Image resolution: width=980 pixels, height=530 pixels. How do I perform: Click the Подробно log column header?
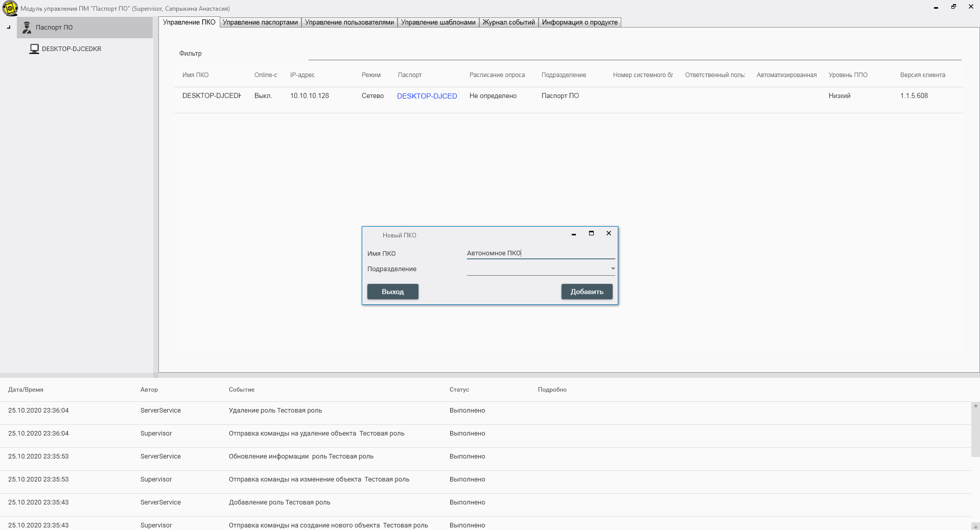click(x=552, y=390)
